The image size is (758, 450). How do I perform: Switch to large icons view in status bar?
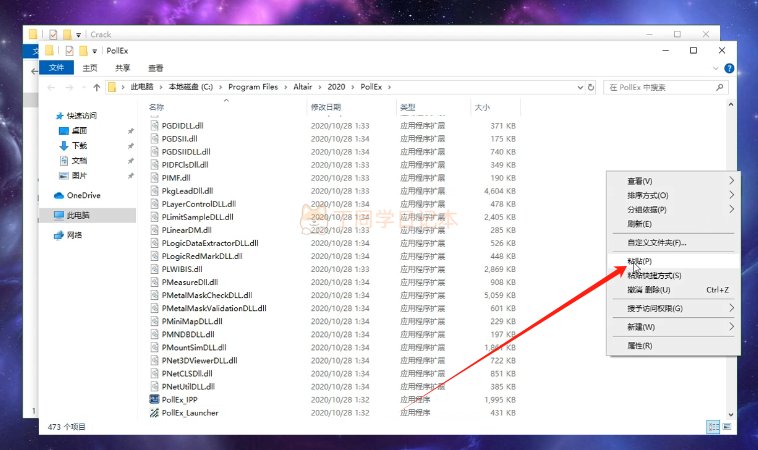click(727, 427)
